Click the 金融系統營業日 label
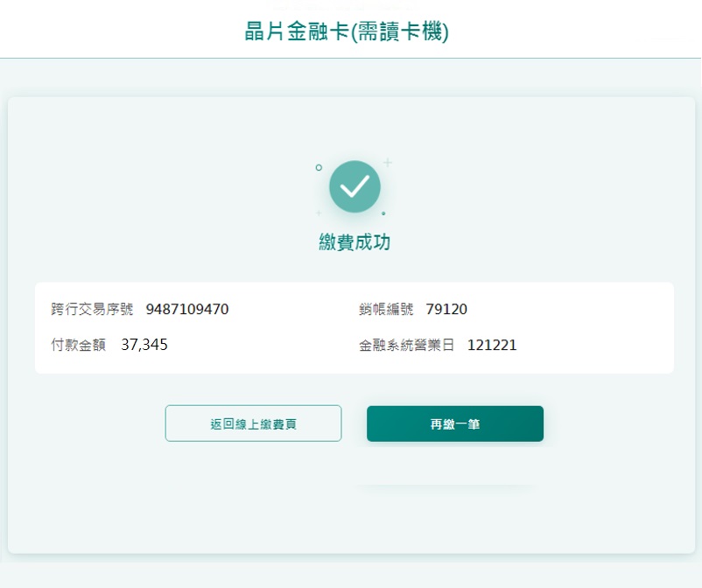The width and height of the screenshot is (702, 588). point(406,345)
